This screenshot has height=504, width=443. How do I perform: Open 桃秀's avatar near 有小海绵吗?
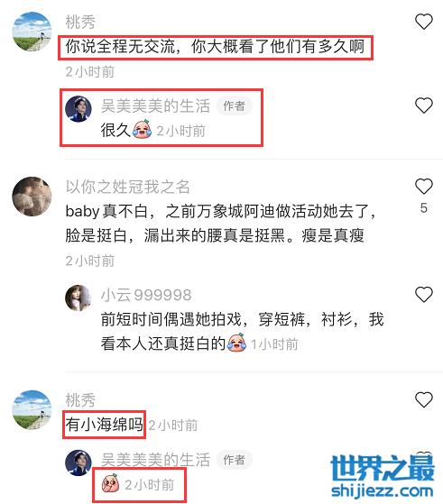(32, 410)
